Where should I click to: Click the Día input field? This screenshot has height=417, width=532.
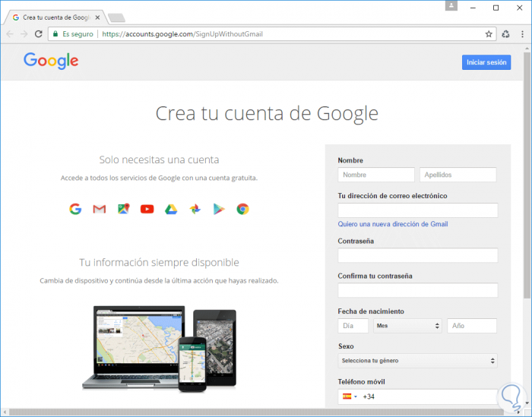353,325
